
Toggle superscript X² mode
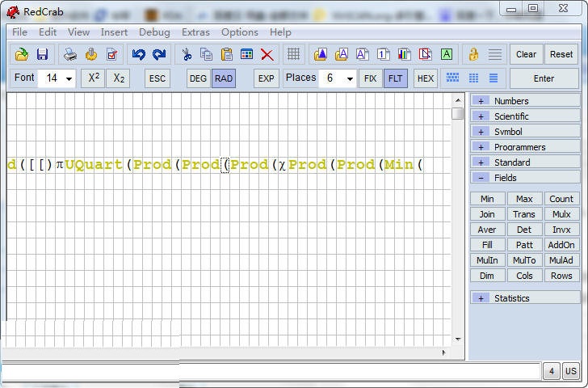click(93, 78)
